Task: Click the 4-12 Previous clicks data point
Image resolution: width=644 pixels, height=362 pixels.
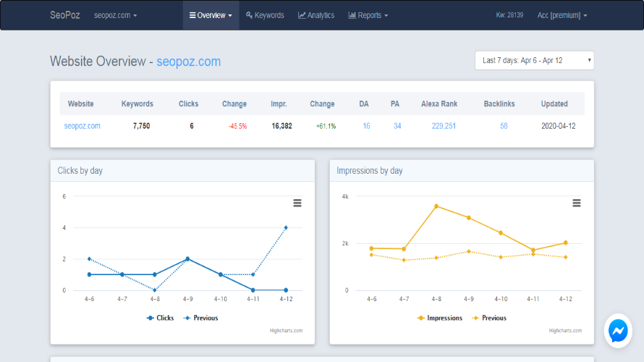Action: point(286,227)
